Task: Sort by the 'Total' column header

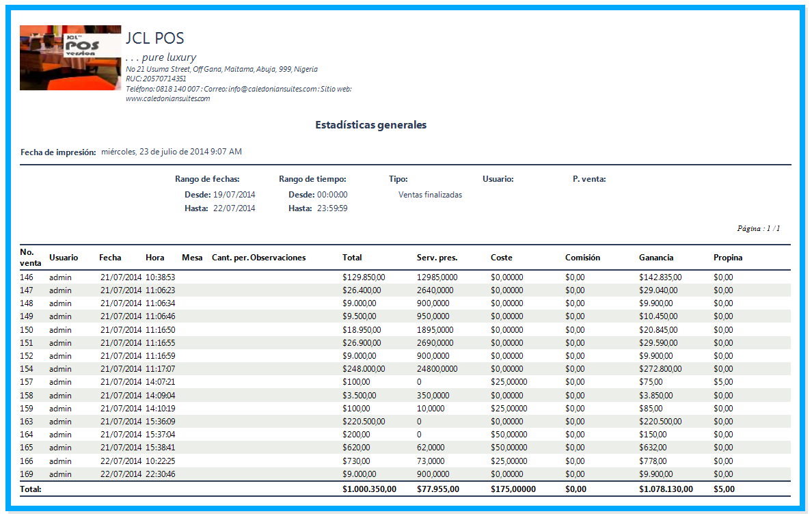Action: pos(351,258)
